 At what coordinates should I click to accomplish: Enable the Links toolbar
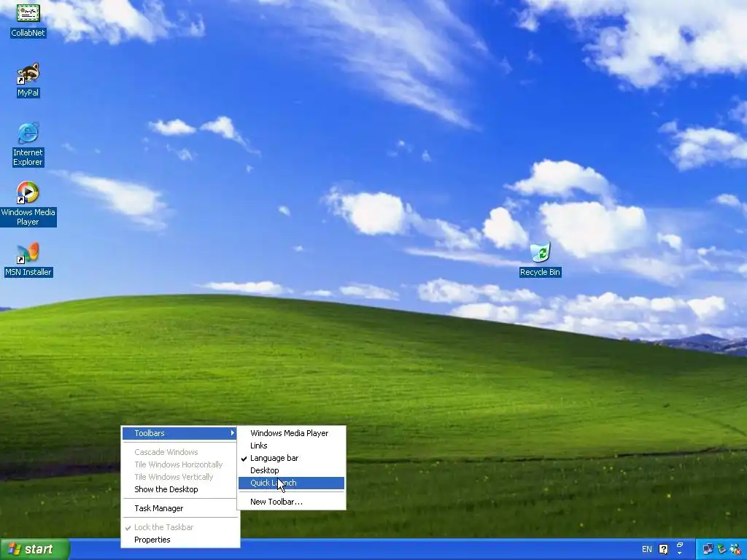(291, 446)
